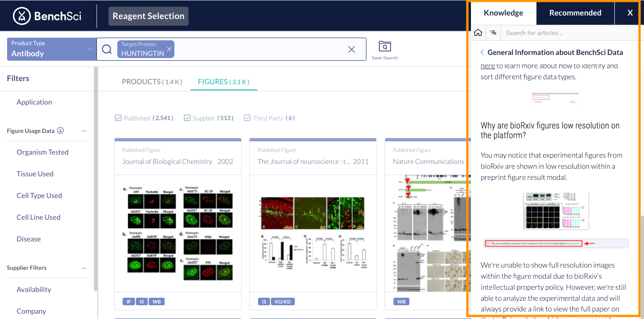Screen dimensions: 644x319
Task: Follow the 'here' link in the article
Action: [x=488, y=66]
